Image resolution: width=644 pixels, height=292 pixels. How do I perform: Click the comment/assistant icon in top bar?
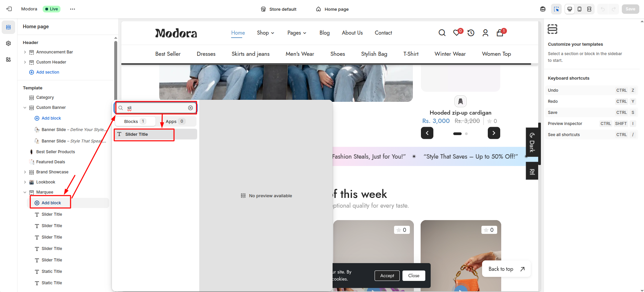(x=543, y=9)
